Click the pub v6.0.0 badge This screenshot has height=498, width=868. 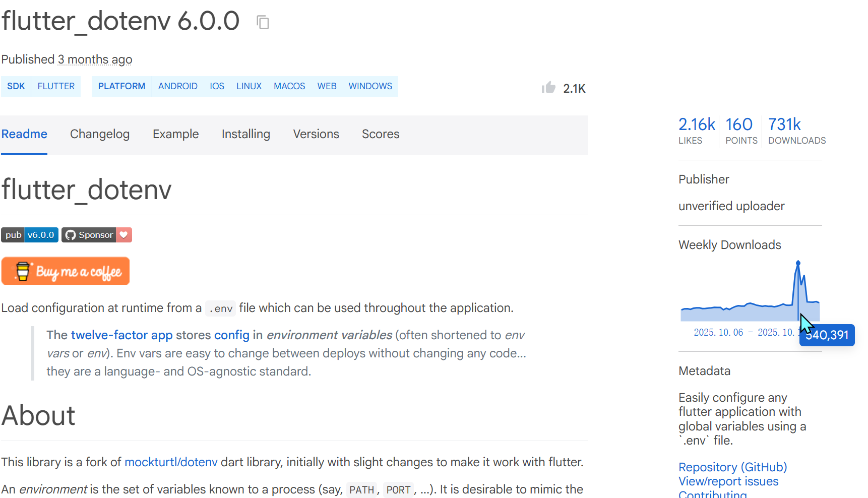coord(30,235)
